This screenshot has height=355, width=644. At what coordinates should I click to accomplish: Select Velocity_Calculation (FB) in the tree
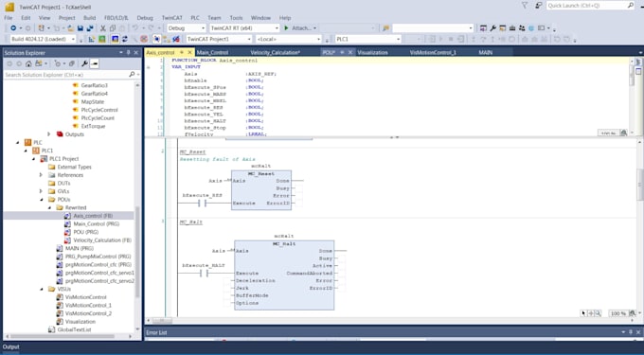[102, 240]
